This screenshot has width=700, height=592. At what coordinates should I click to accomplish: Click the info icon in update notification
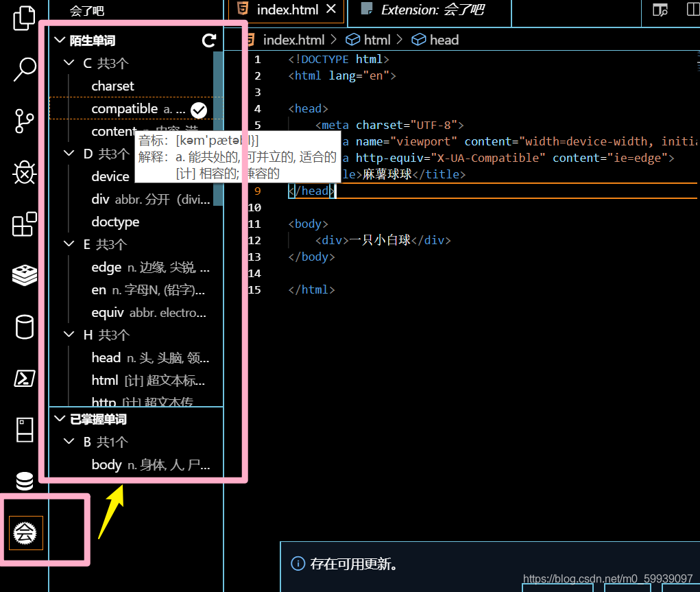coord(298,564)
